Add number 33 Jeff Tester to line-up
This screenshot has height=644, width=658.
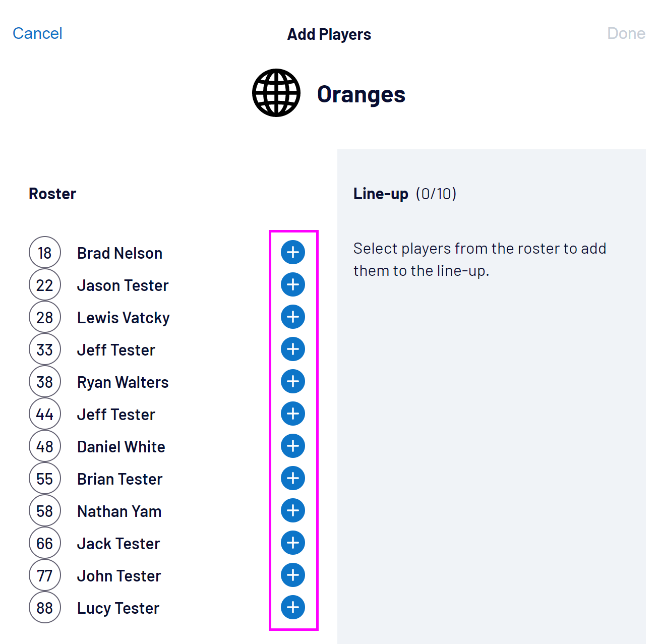pyautogui.click(x=293, y=349)
